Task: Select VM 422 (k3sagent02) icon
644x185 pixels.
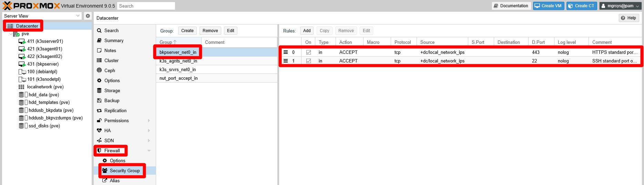Action: 22,57
